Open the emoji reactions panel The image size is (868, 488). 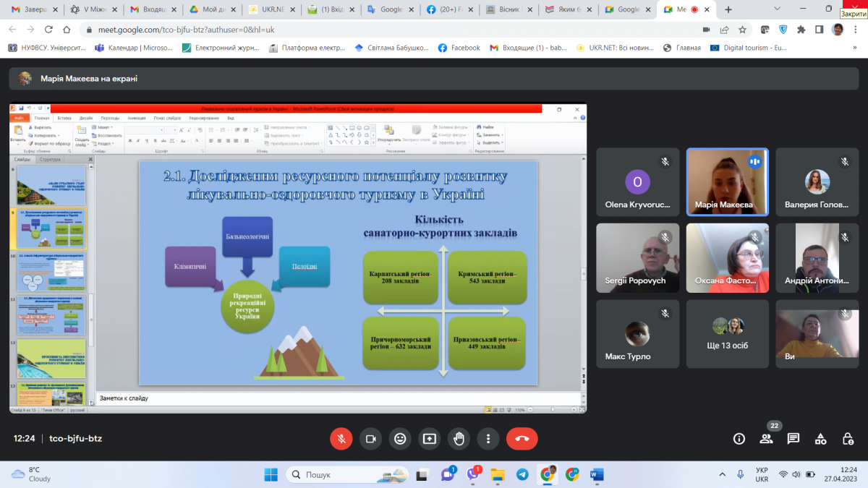pos(400,438)
